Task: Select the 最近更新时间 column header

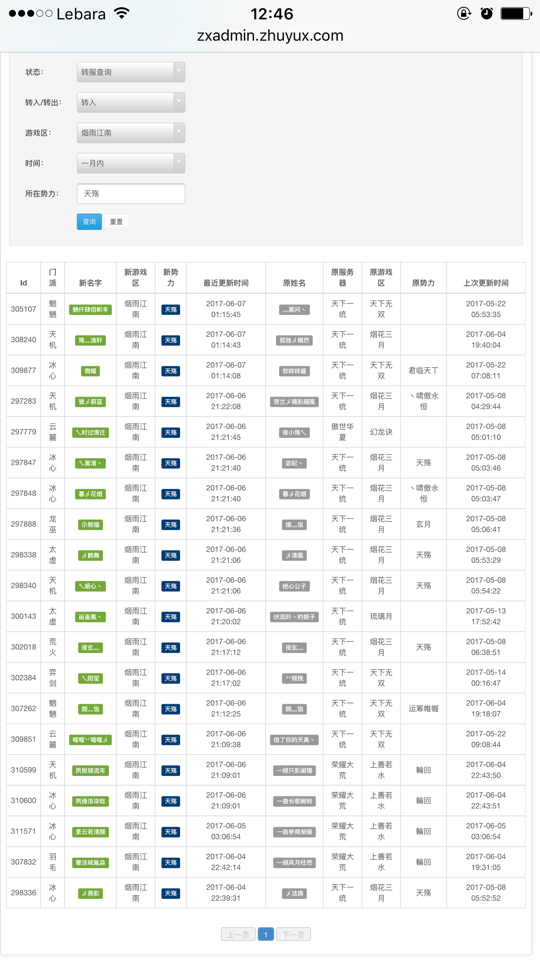Action: point(226,283)
